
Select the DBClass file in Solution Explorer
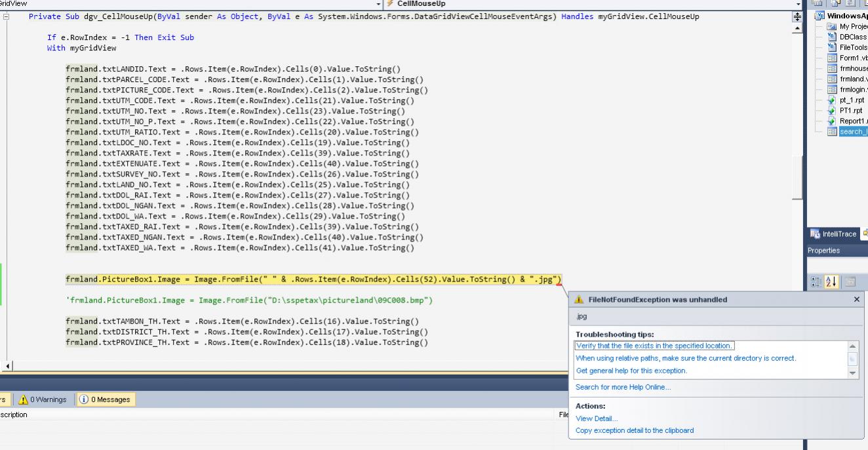click(x=847, y=37)
